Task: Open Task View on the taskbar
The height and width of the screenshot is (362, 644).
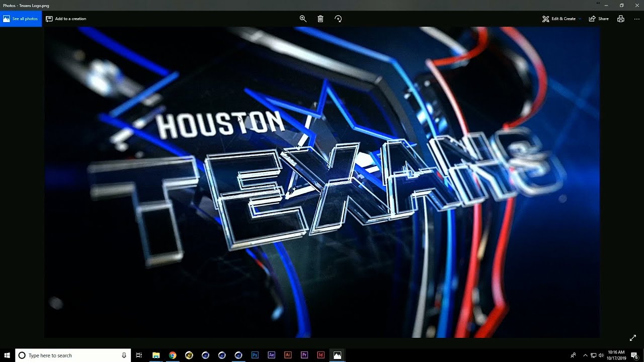Action: point(139,355)
